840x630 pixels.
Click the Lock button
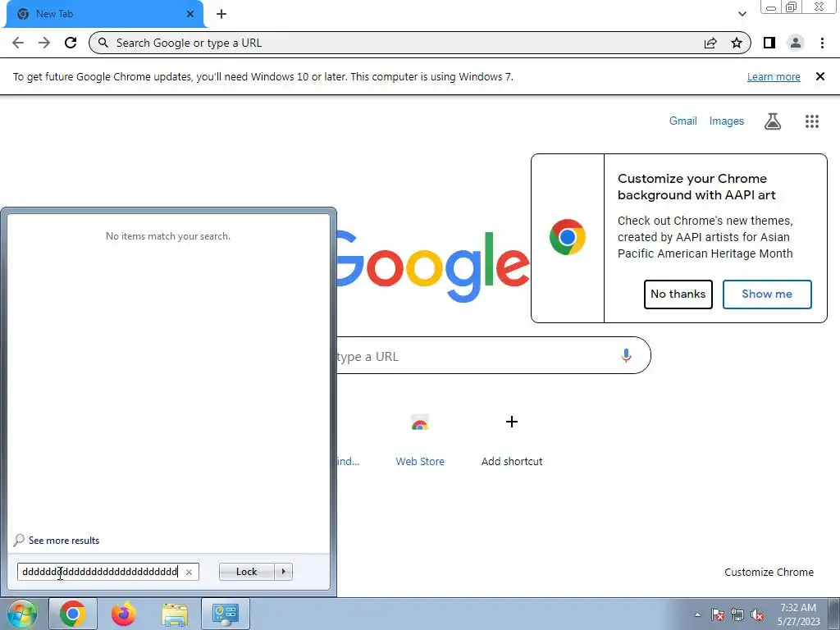(246, 572)
